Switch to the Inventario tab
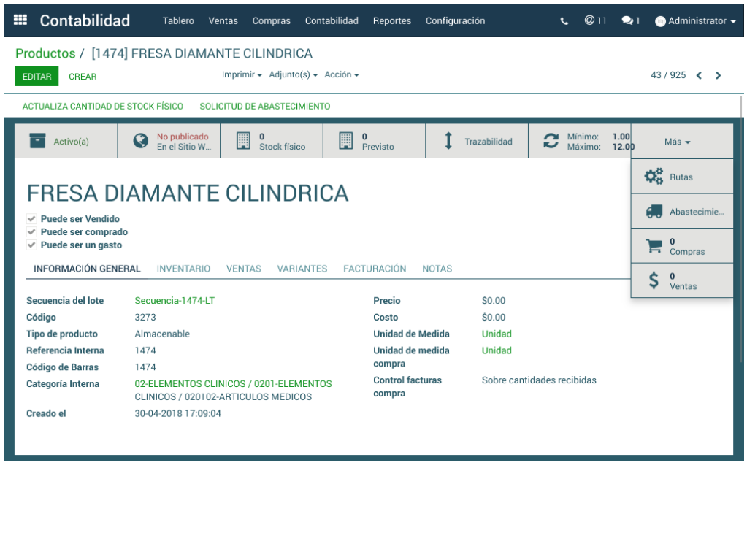This screenshot has height=560, width=747. tap(183, 269)
